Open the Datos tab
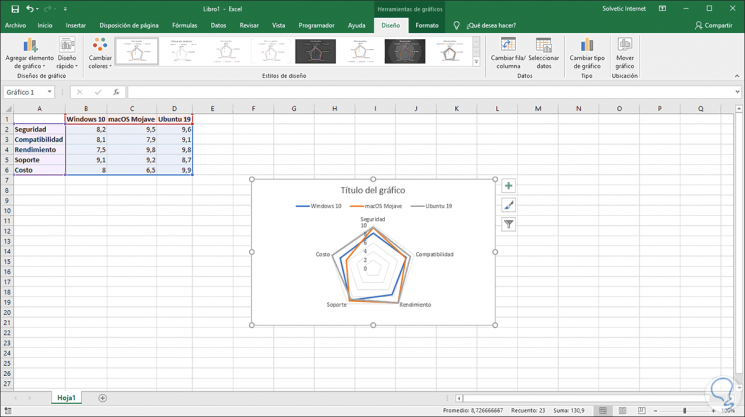Image resolution: width=745 pixels, height=417 pixels. 218,26
